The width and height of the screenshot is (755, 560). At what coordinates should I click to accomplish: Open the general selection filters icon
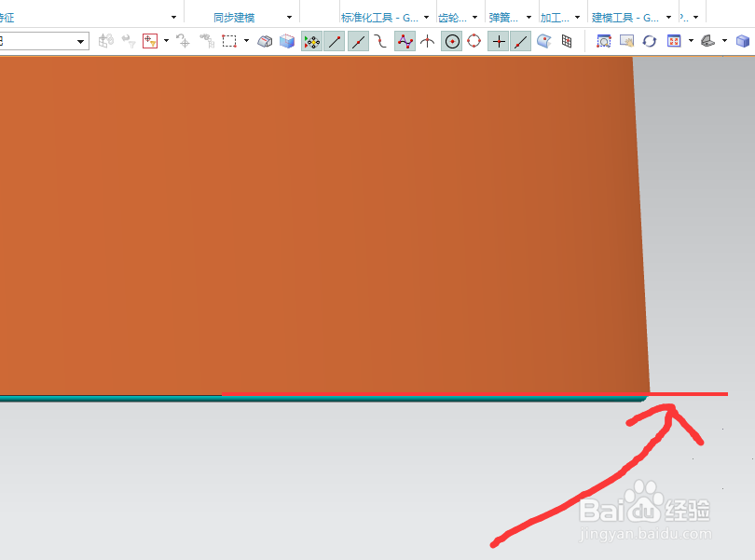pos(150,41)
